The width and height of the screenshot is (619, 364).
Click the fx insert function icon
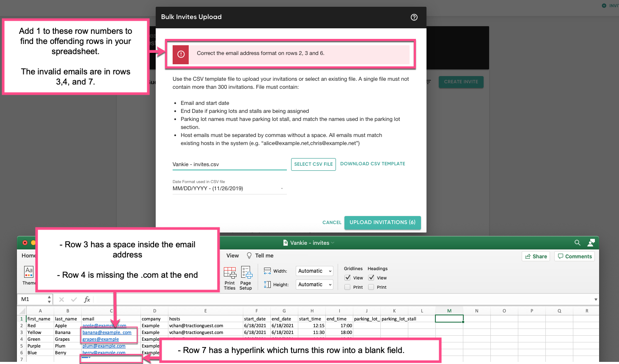tap(87, 299)
